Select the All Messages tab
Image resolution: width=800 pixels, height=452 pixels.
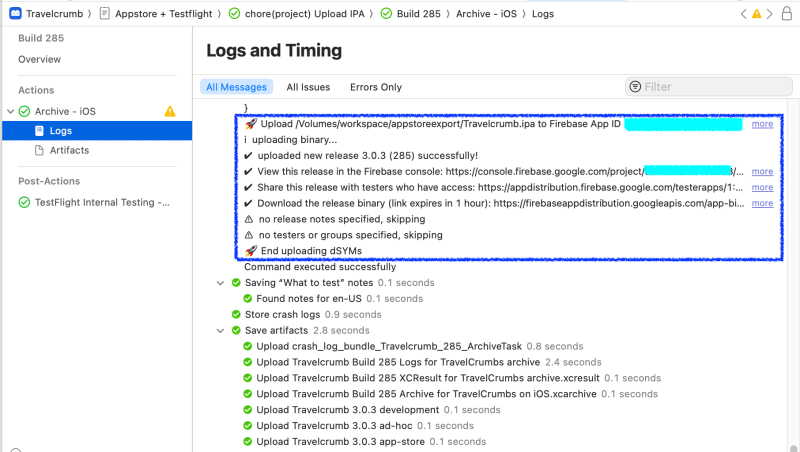pos(236,87)
